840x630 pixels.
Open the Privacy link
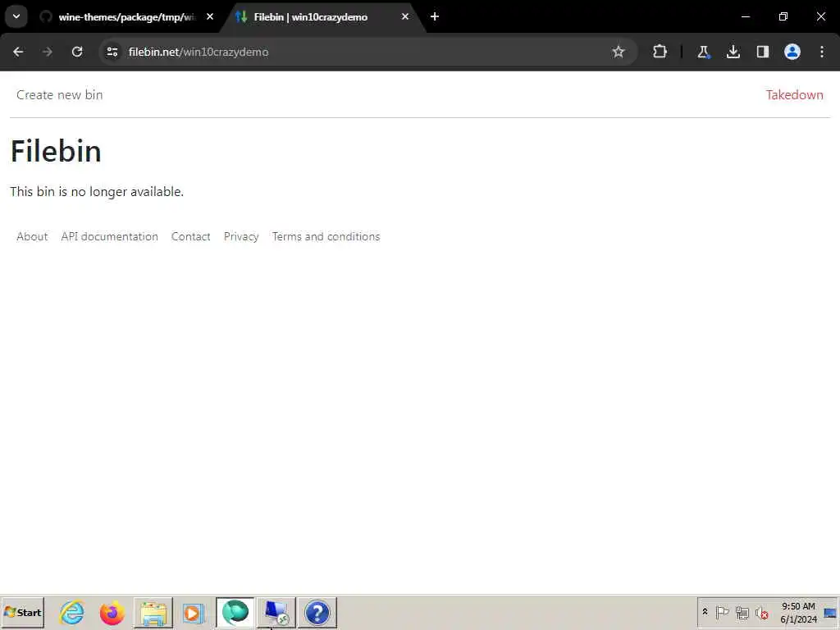pos(241,236)
